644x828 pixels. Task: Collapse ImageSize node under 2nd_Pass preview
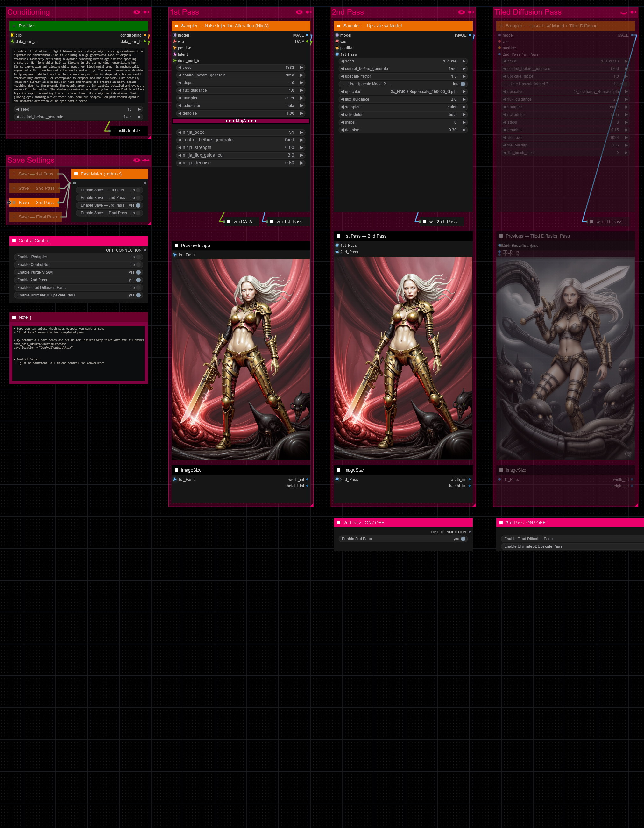pyautogui.click(x=338, y=470)
